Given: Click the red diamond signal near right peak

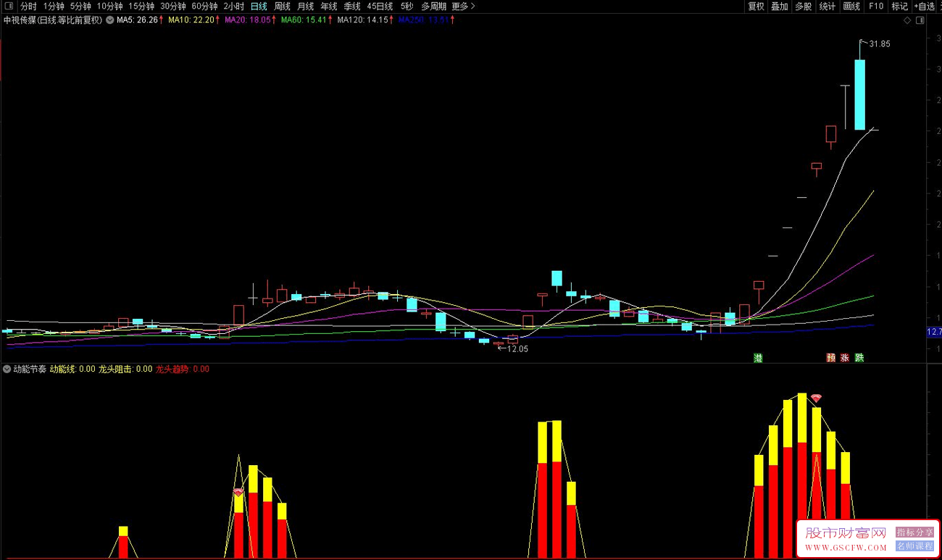Looking at the screenshot, I should [x=817, y=398].
